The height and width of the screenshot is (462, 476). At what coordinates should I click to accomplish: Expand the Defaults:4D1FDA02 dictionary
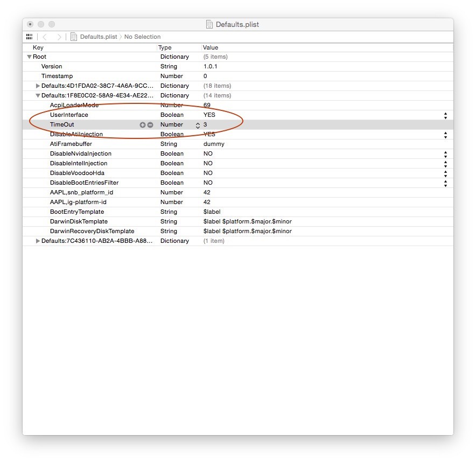[x=38, y=86]
